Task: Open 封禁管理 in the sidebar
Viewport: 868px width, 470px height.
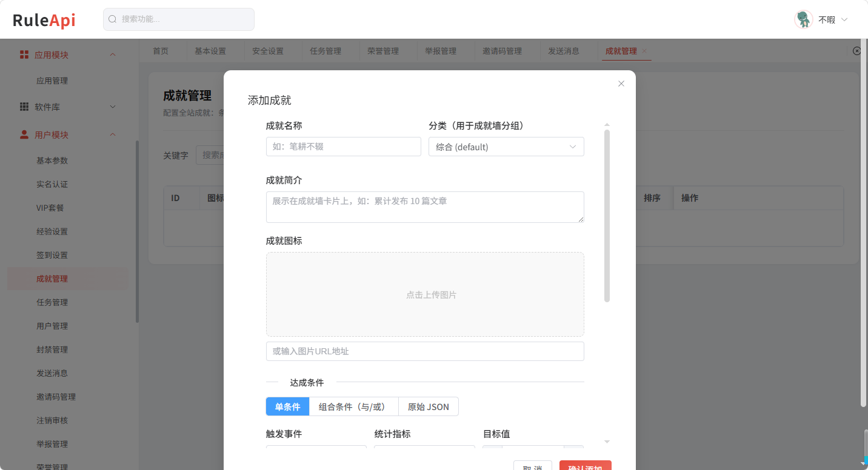Action: (x=52, y=349)
